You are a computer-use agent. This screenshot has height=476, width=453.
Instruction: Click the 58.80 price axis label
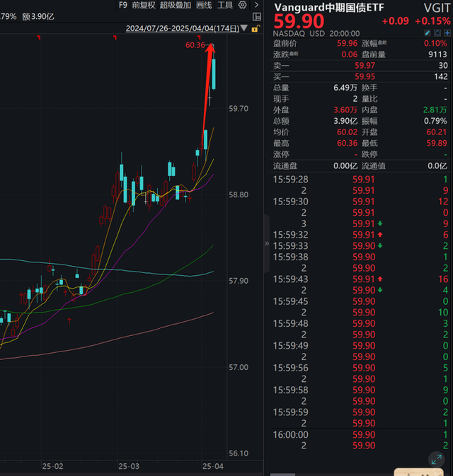tap(239, 195)
